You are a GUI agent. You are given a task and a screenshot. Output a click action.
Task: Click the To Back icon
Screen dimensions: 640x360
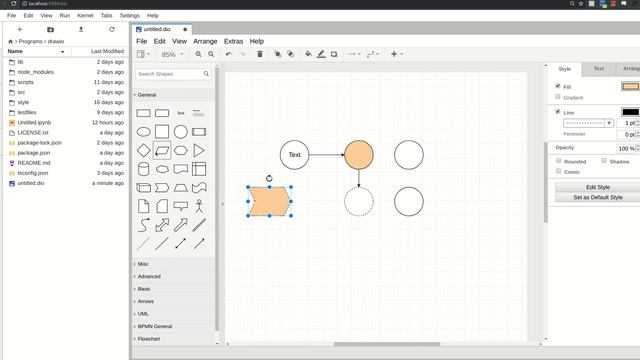[x=290, y=54]
